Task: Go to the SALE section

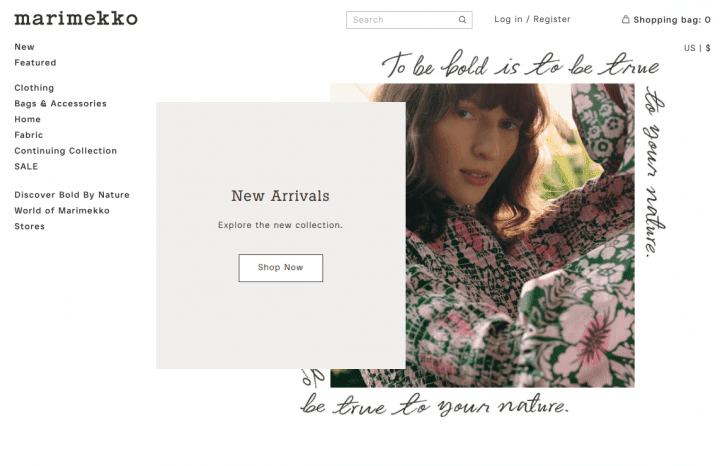Action: click(26, 166)
